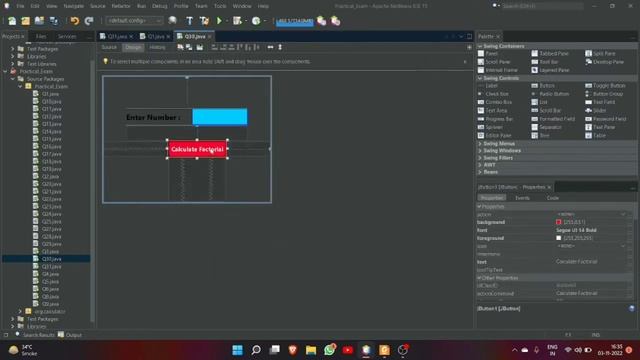The width and height of the screenshot is (640, 360).
Task: Expand the Swing Fillers palette section
Action: pos(480,158)
